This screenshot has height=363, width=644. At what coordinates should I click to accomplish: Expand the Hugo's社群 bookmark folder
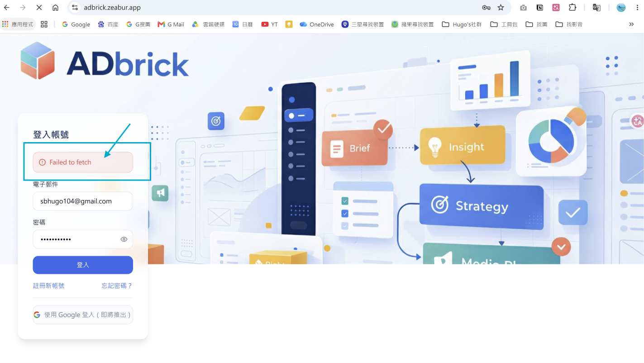(462, 24)
